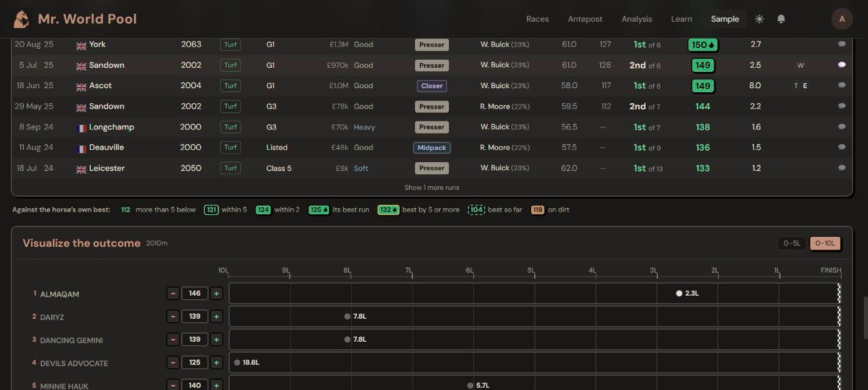The image size is (868, 390).
Task: Open the comment bubble for Ascot run
Action: (x=842, y=85)
